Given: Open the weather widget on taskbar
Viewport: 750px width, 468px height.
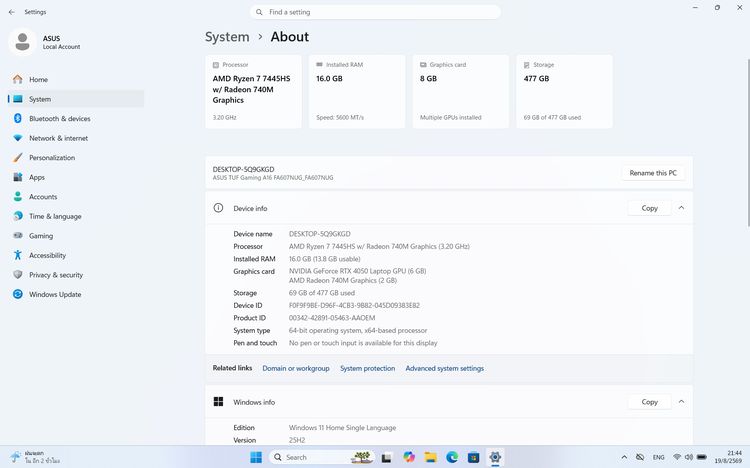Looking at the screenshot, I should [x=36, y=457].
